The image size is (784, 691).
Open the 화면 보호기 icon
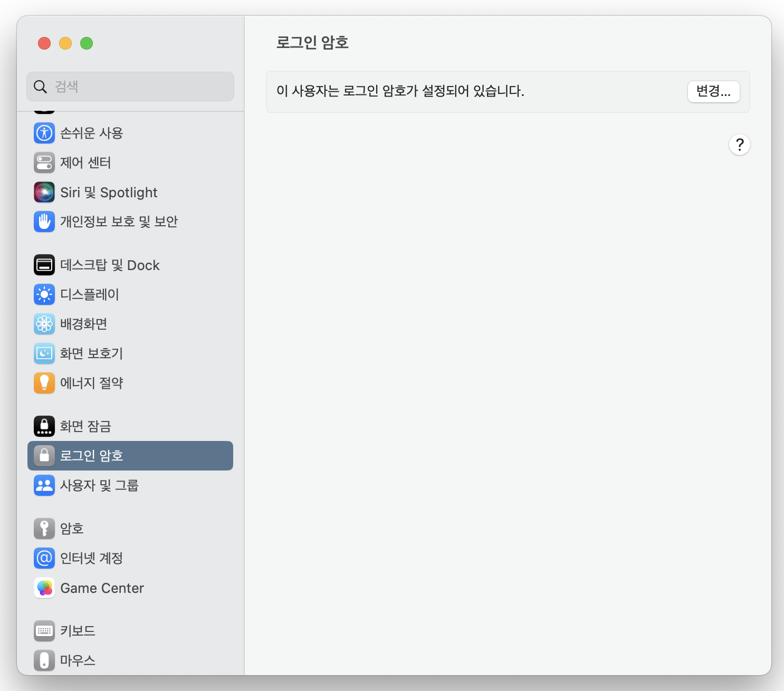44,353
